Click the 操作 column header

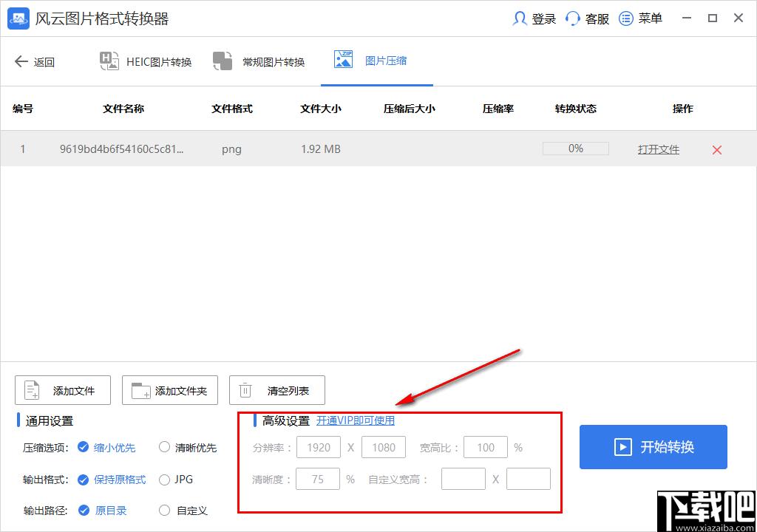(x=682, y=109)
